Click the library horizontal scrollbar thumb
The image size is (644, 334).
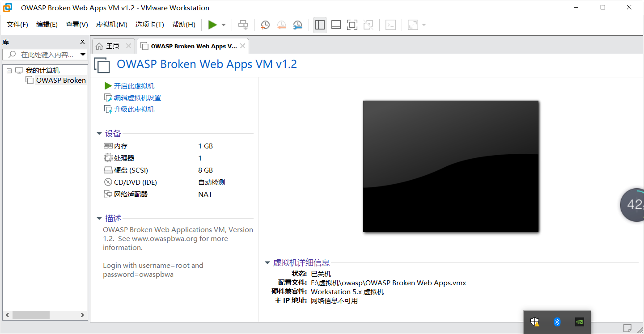coord(30,315)
